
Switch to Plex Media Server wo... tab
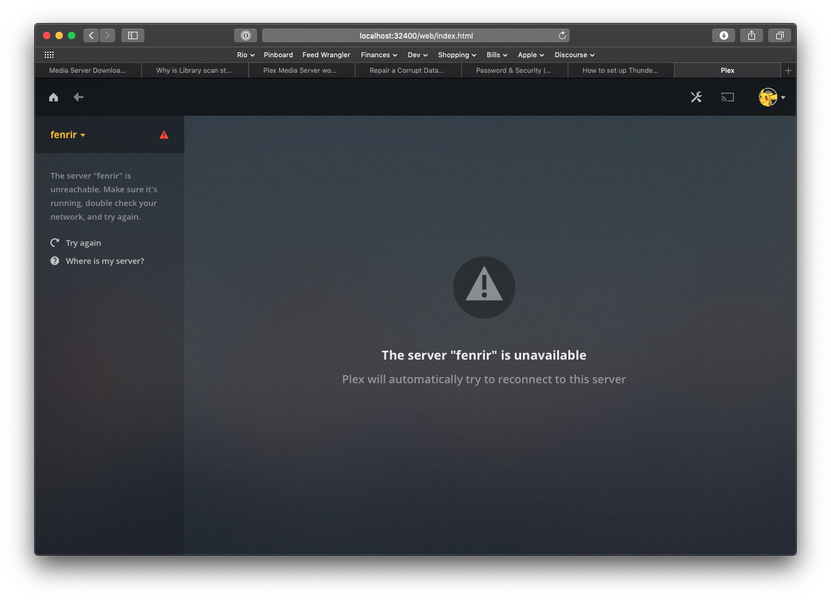click(301, 70)
